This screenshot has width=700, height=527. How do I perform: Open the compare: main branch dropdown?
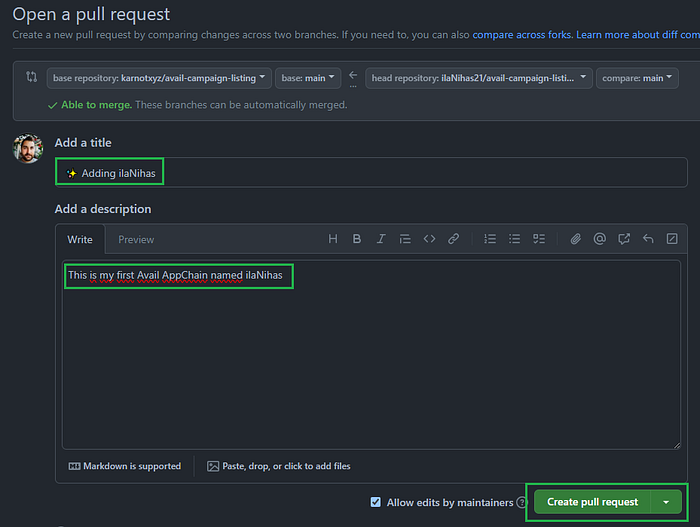point(637,78)
